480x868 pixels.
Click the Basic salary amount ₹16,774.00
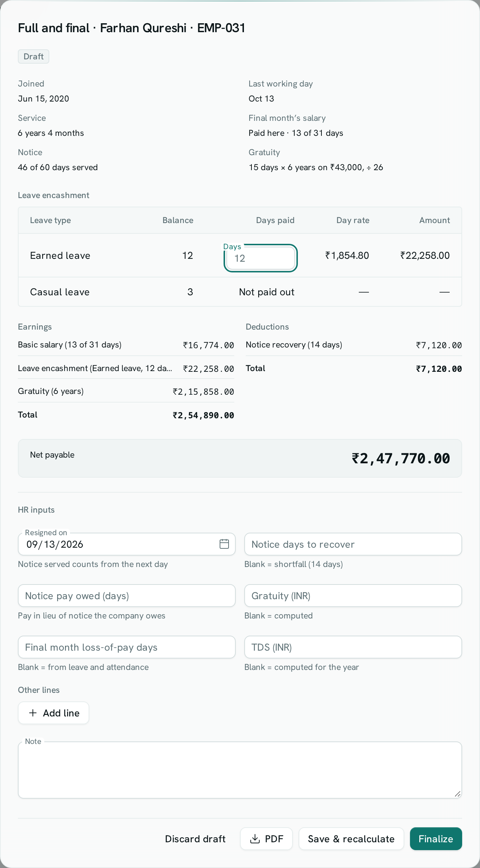(208, 345)
